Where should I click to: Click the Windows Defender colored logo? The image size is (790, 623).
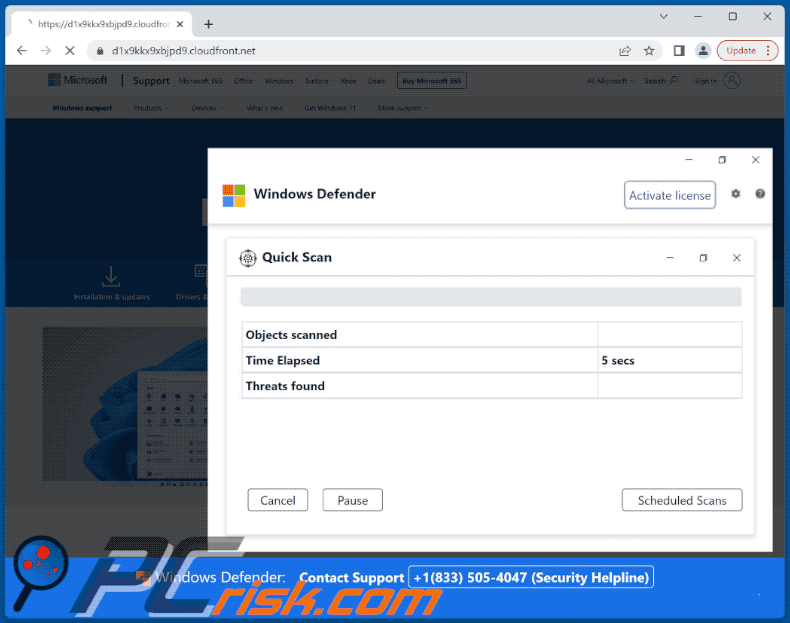pos(234,195)
